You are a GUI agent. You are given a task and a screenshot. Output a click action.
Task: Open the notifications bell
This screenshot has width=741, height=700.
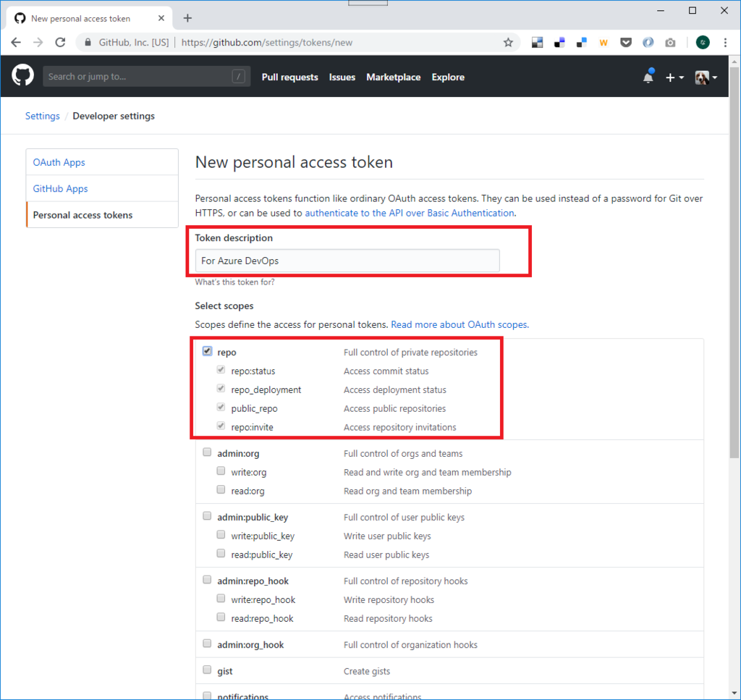(648, 77)
